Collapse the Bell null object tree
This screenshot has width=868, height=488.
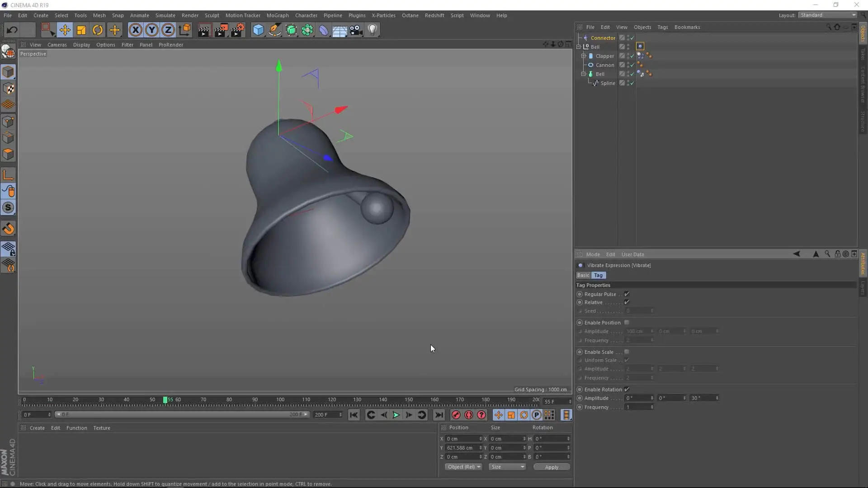(x=579, y=47)
